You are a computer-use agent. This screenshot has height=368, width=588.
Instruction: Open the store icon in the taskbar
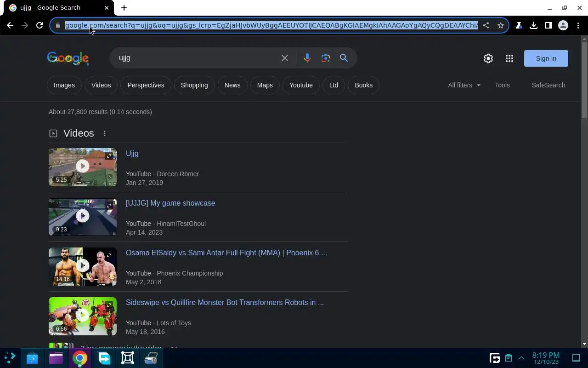pyautogui.click(x=32, y=358)
